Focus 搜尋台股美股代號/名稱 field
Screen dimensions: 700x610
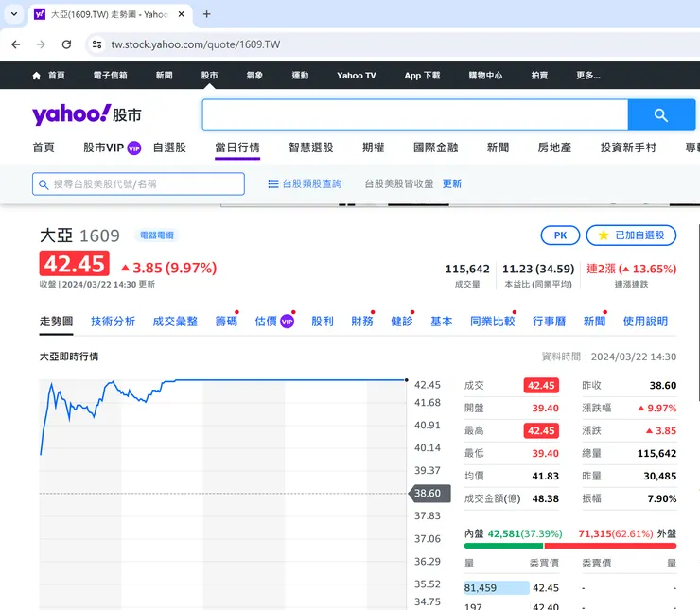pyautogui.click(x=138, y=183)
